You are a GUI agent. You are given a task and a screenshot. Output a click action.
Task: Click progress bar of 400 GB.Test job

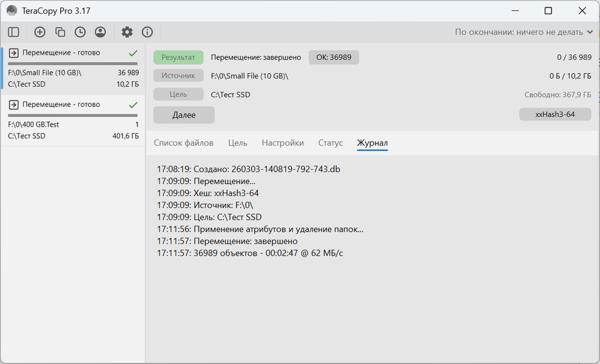click(73, 115)
